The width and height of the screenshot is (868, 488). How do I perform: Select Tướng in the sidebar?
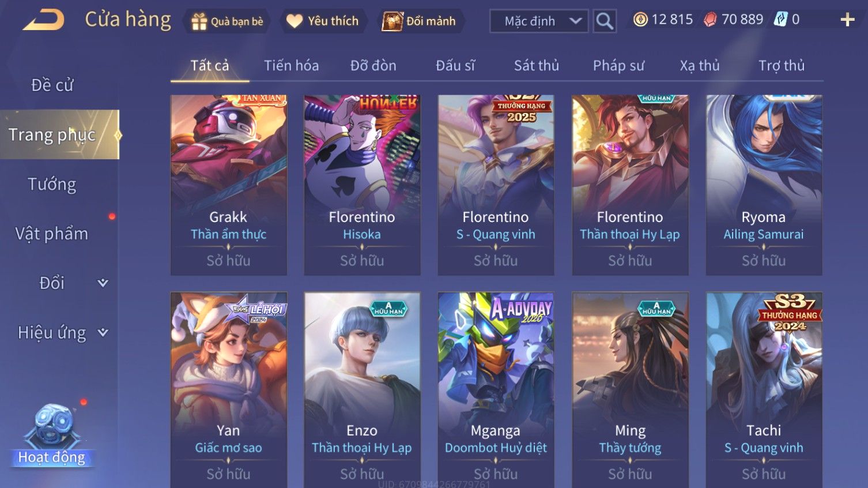pos(52,185)
